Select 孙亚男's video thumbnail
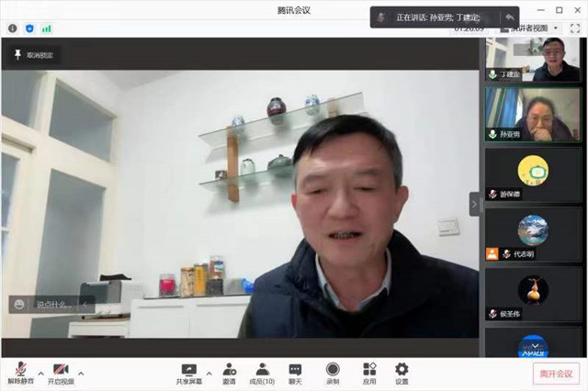The image size is (588, 391). [532, 114]
